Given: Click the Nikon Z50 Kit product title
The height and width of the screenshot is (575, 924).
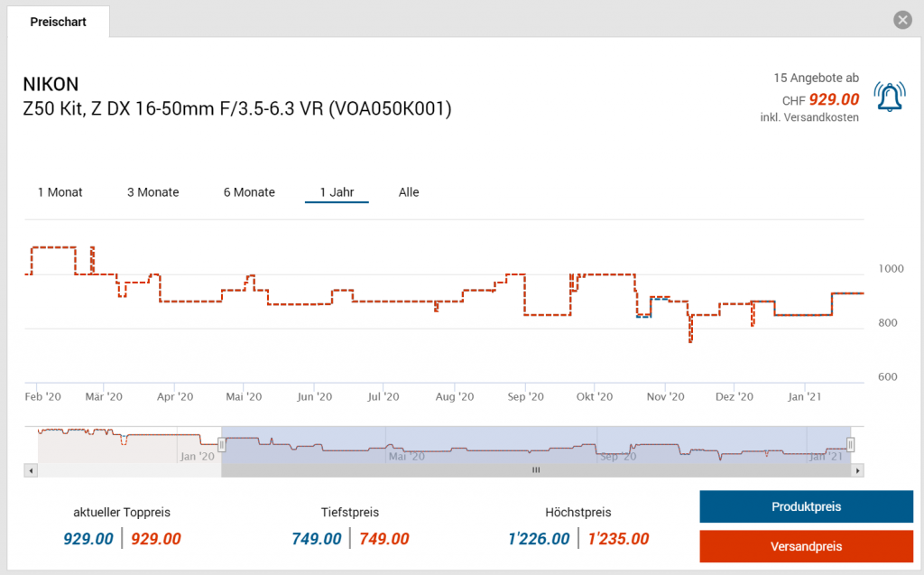Looking at the screenshot, I should pos(236,109).
